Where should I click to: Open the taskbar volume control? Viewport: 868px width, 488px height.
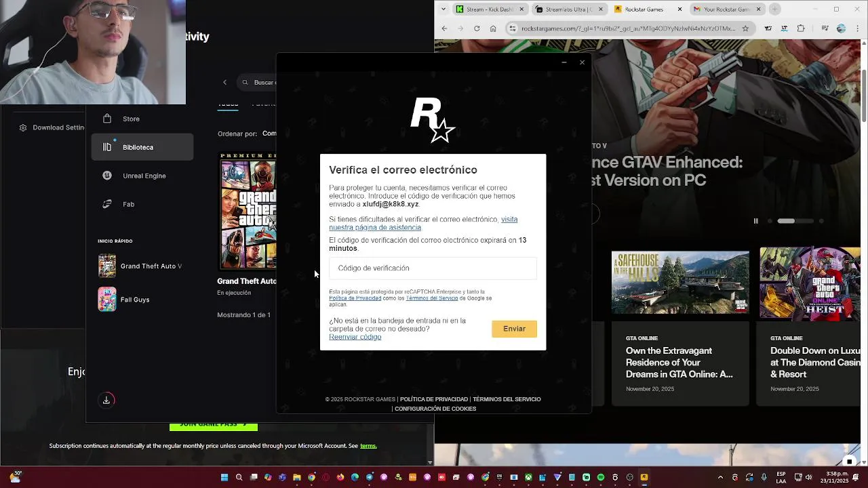[808, 477]
